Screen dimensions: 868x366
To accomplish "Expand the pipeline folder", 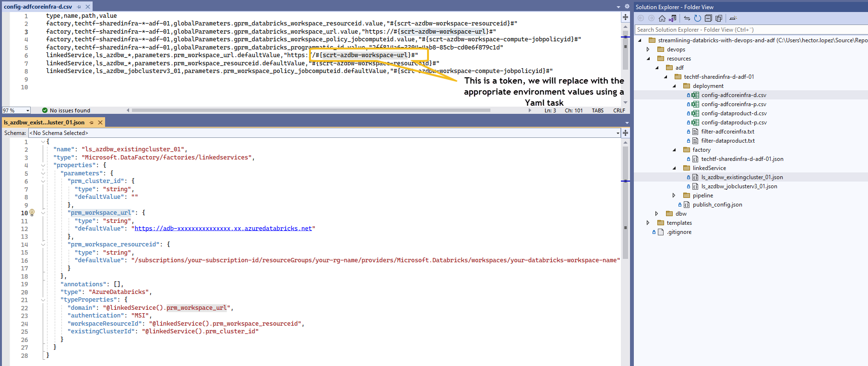I will point(674,195).
